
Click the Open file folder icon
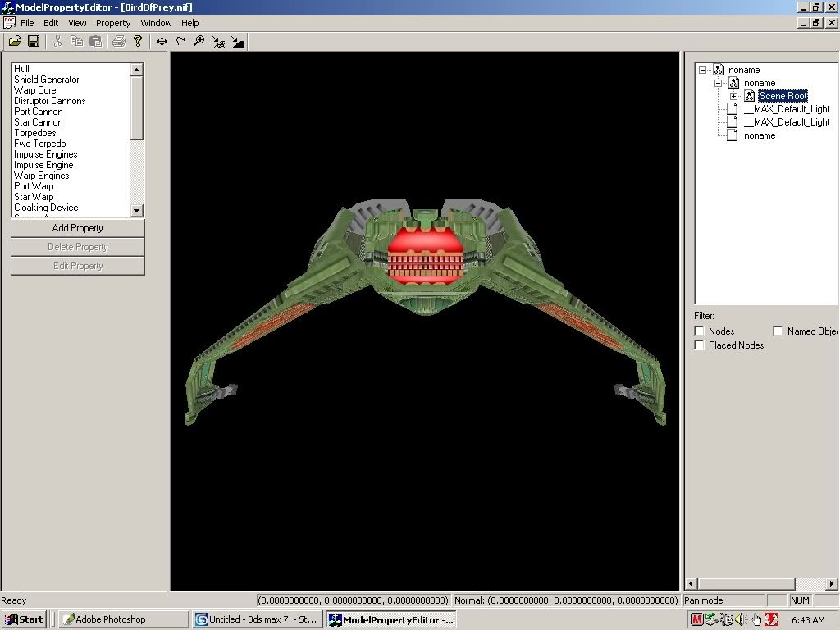pos(15,41)
